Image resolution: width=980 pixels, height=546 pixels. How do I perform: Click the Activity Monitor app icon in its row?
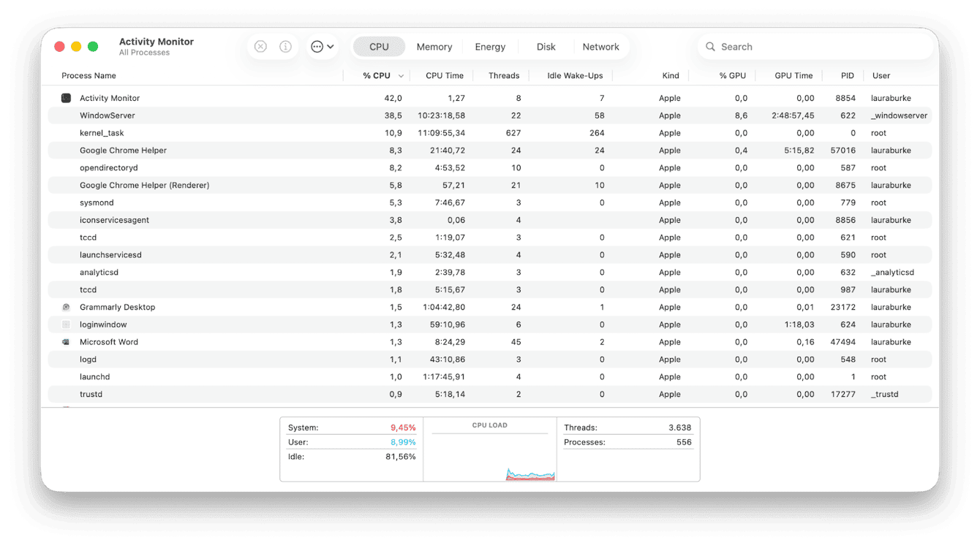tap(66, 97)
